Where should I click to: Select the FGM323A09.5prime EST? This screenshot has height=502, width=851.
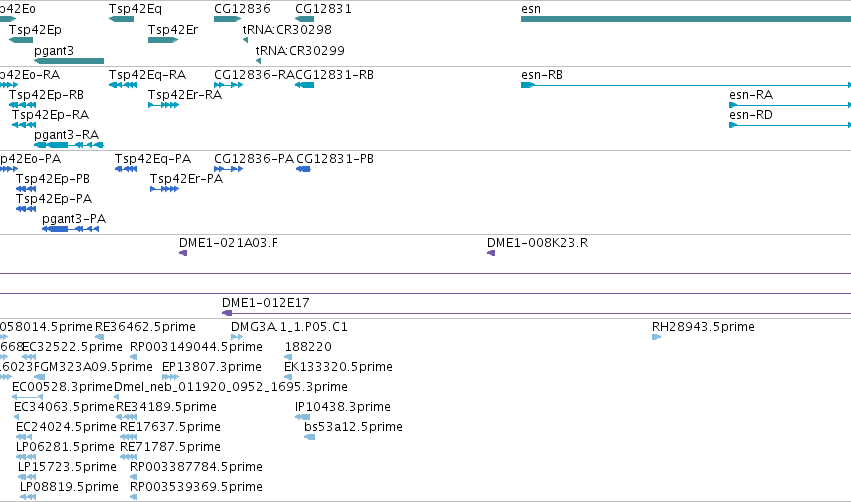tap(39, 377)
